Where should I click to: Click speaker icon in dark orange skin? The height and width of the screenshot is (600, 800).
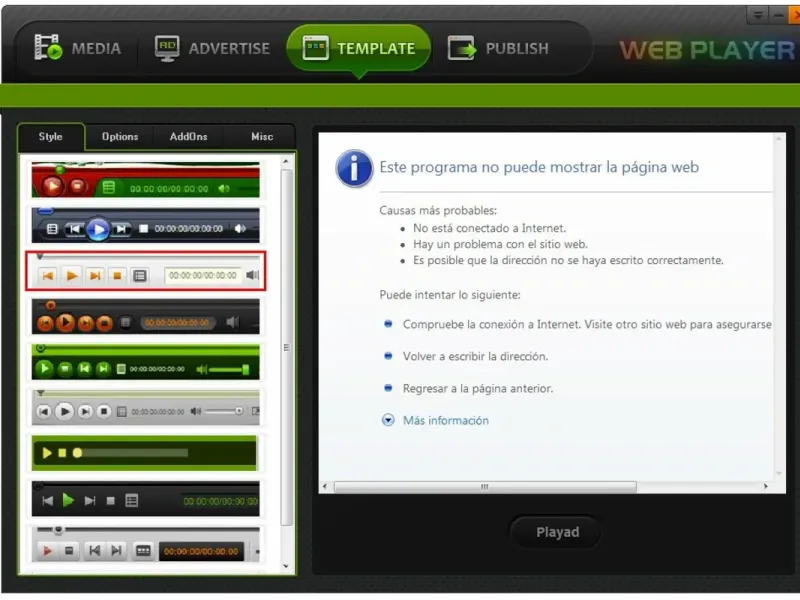point(233,322)
